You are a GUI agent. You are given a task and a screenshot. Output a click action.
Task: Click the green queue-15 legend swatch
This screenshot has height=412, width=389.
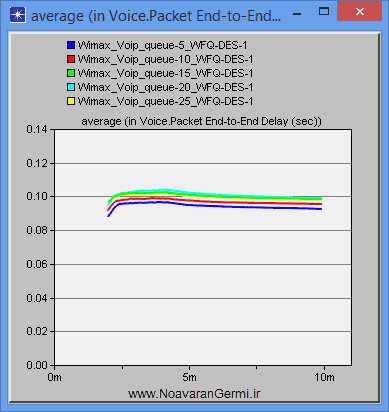click(x=71, y=73)
